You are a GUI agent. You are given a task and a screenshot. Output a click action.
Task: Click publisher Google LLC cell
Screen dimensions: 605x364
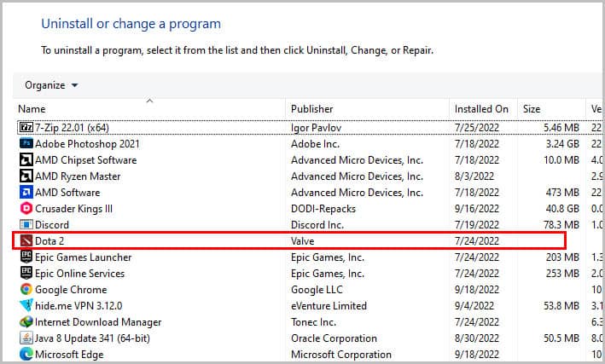(x=317, y=289)
